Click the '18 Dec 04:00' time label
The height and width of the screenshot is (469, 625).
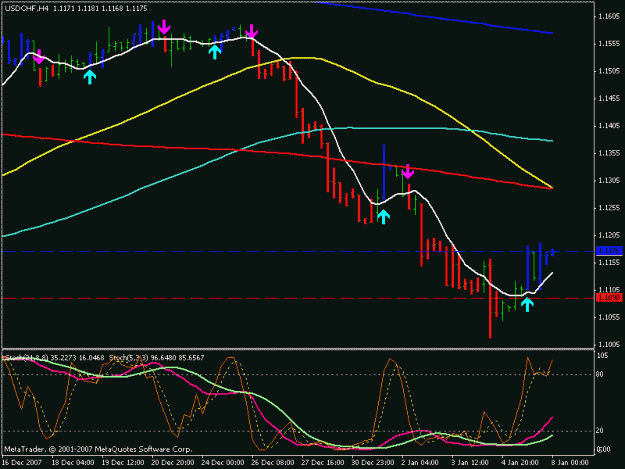click(73, 463)
